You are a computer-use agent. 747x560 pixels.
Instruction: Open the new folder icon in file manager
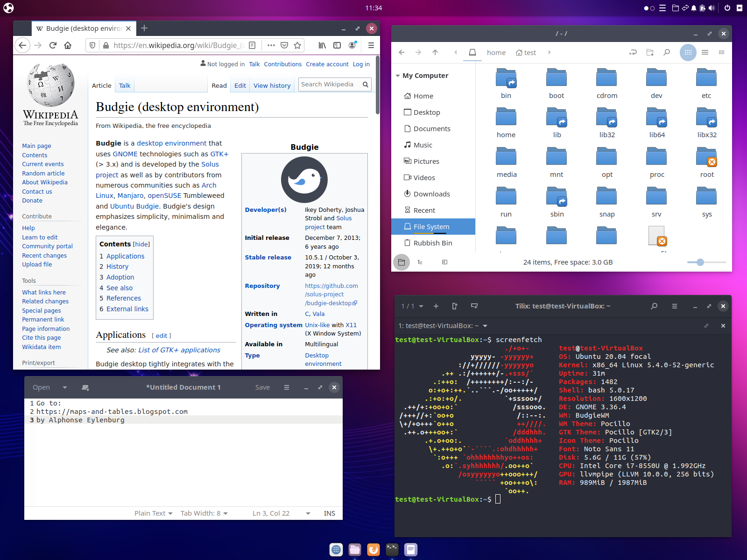pos(650,52)
